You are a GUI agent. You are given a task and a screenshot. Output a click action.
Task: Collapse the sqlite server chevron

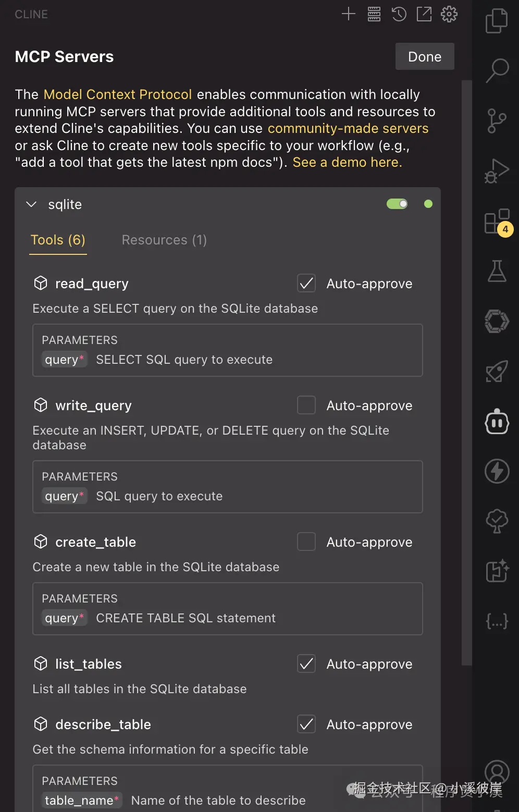click(x=31, y=204)
